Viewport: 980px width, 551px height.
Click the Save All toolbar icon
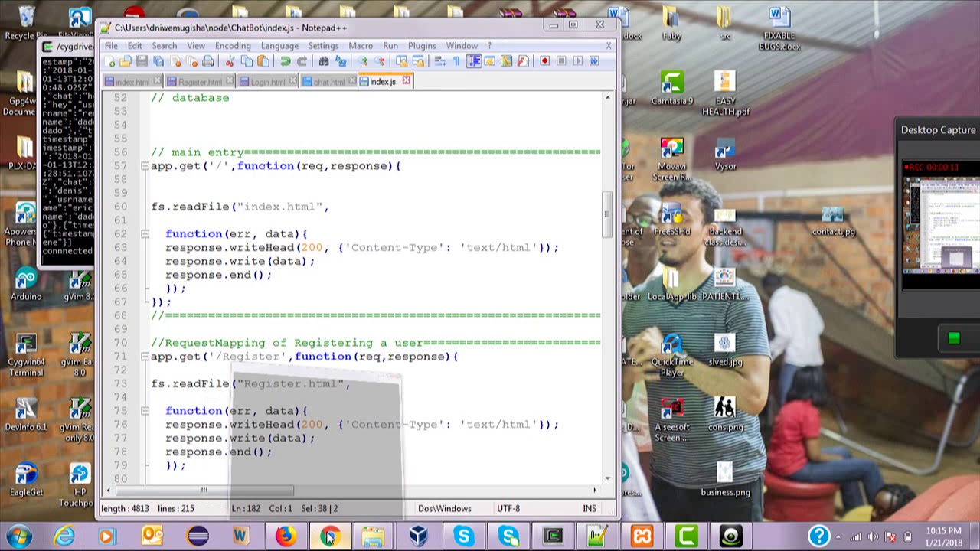[x=158, y=61]
